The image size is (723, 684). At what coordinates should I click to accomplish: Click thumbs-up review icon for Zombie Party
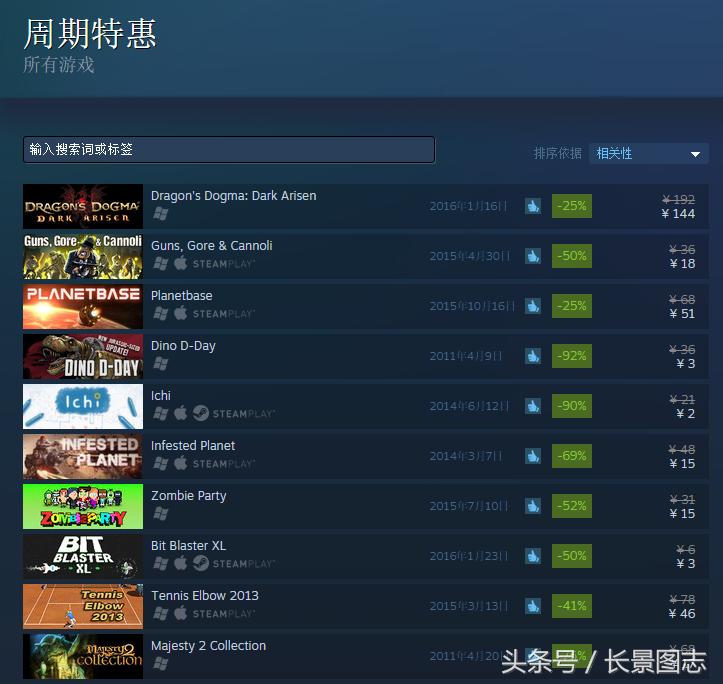[533, 506]
